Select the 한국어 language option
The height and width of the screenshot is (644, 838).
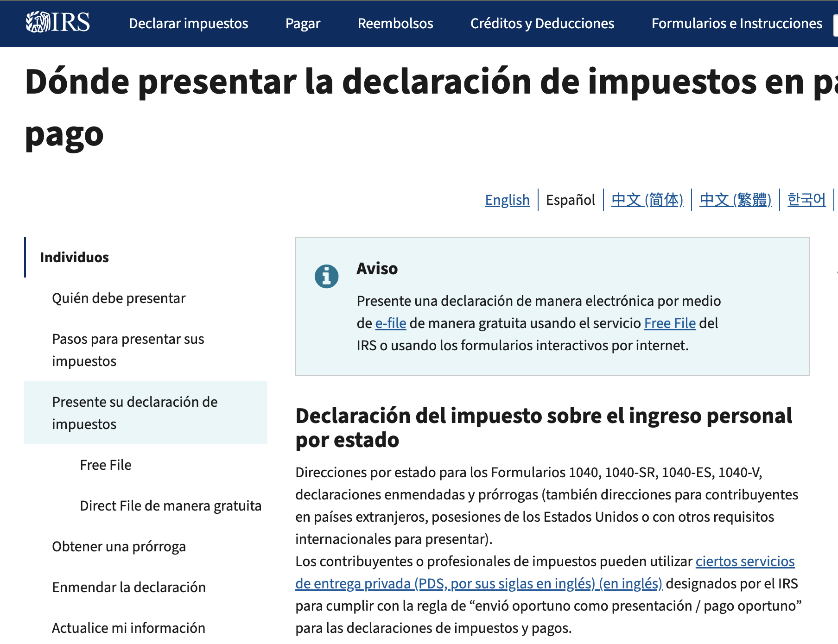pos(806,200)
